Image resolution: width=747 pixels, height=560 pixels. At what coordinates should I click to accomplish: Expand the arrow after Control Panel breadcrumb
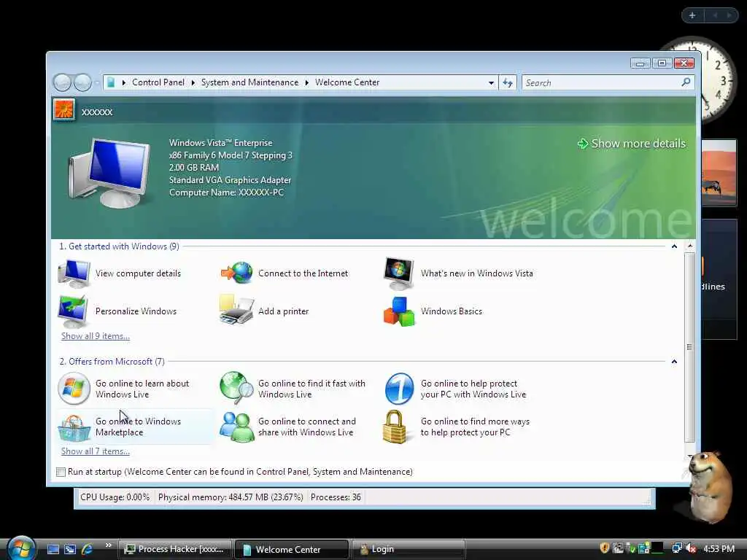tap(193, 83)
